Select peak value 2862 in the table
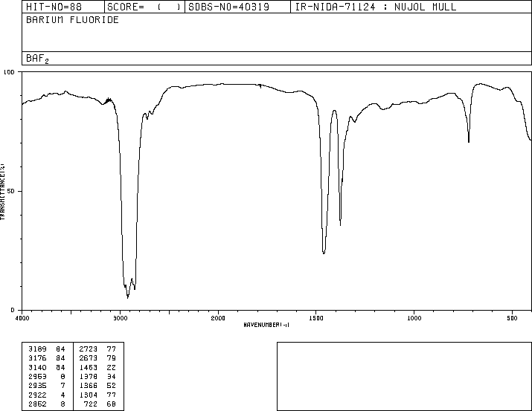Viewport: 532px width, 411px height. 37,404
